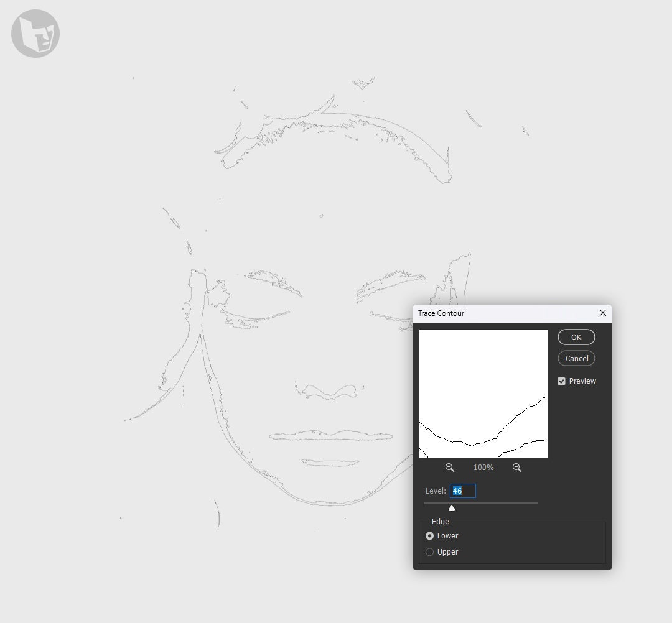This screenshot has width=672, height=623.
Task: Click the Level slider handle
Action: [452, 508]
